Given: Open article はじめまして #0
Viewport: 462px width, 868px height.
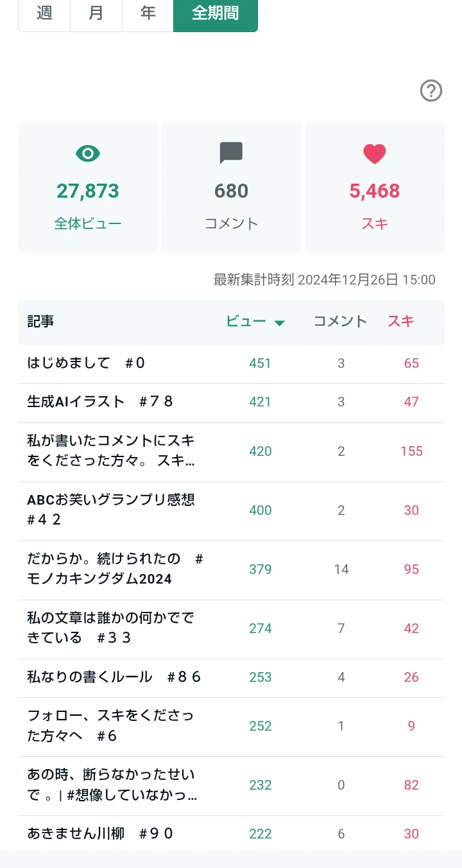Looking at the screenshot, I should coord(231,363).
